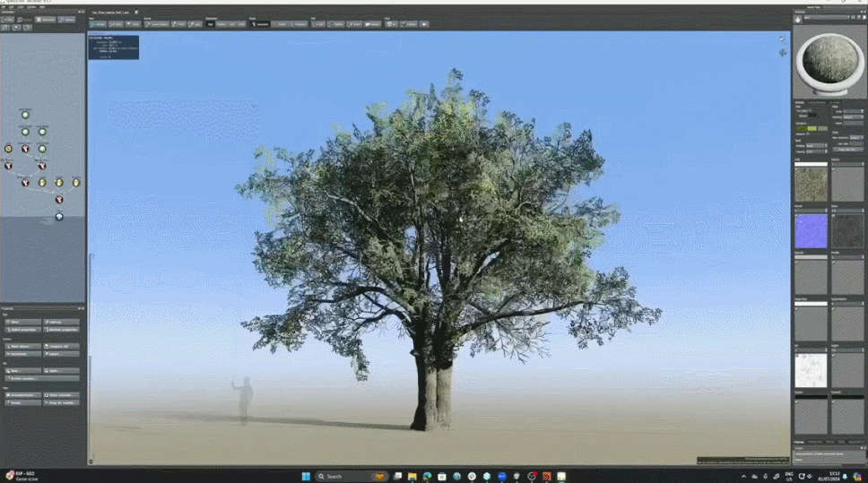Click the Randomize action button
Viewport: 868px width, 483px height.
coord(22,354)
